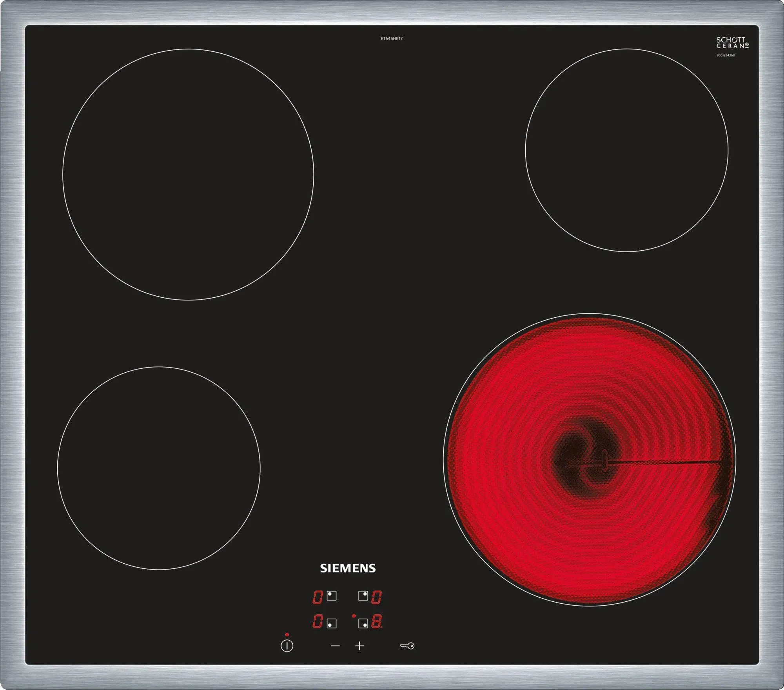Image resolution: width=784 pixels, height=690 pixels.
Task: Tap the plus key to raise heat
Action: tap(359, 645)
